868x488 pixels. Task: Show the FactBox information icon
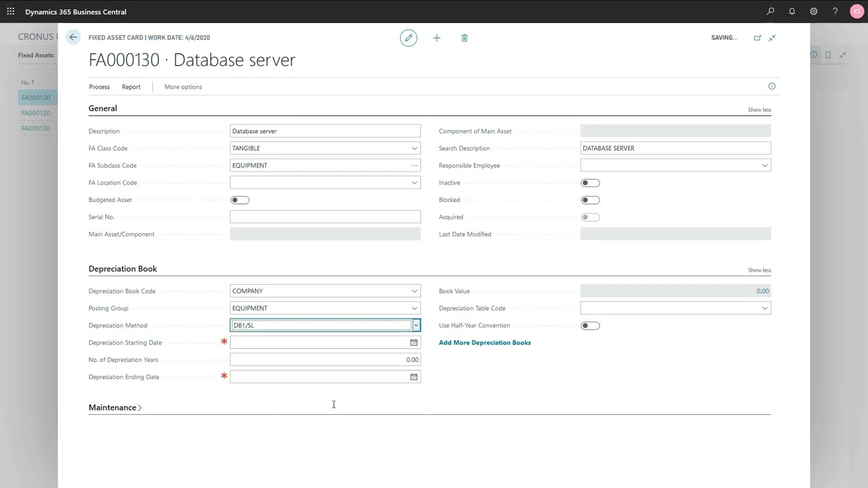click(772, 86)
